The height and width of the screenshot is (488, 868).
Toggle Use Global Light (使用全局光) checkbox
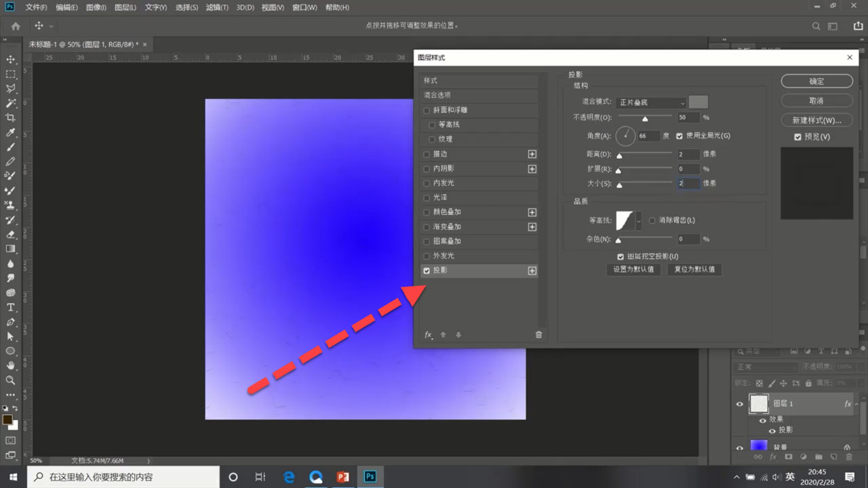[679, 136]
